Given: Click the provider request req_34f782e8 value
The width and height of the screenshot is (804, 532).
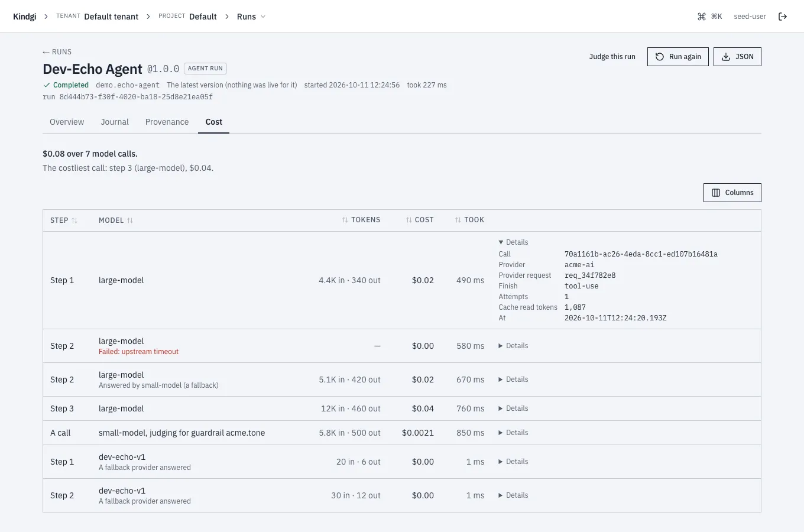Looking at the screenshot, I should point(590,275).
